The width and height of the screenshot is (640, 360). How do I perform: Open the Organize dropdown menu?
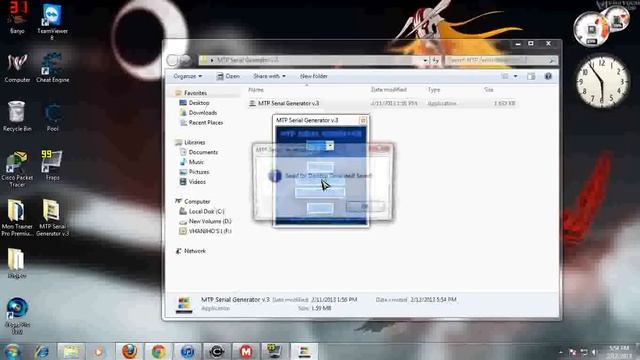click(x=187, y=76)
